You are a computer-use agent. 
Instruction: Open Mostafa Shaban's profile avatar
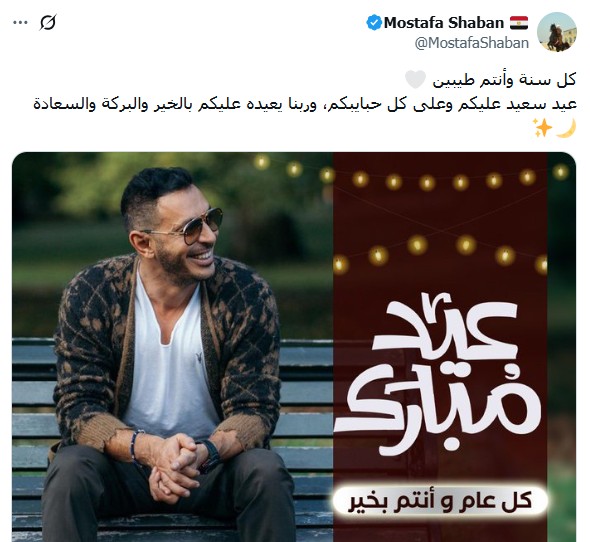coord(557,32)
